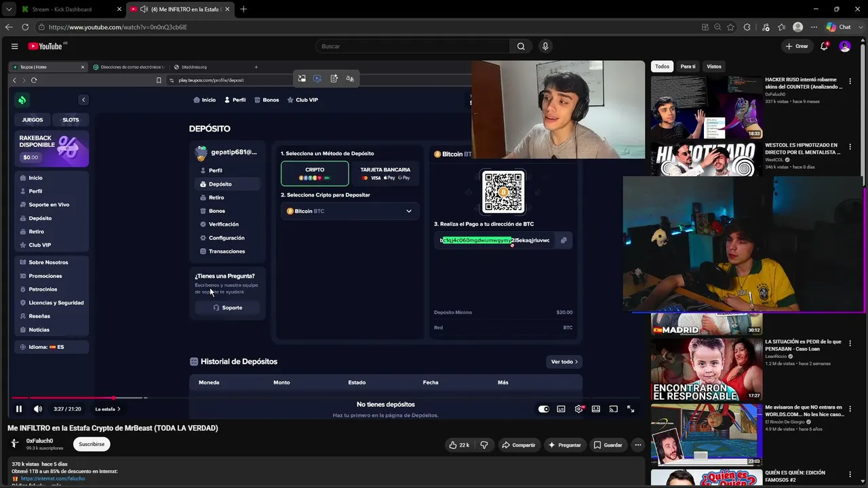
Task: Click the Preguntar button
Action: click(564, 445)
